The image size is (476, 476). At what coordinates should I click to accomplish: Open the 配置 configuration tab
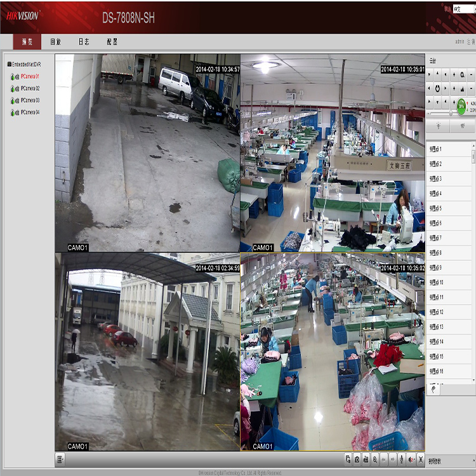click(x=112, y=42)
